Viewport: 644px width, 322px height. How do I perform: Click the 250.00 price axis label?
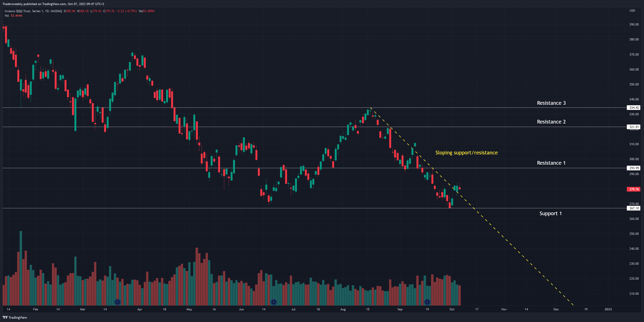pyautogui.click(x=634, y=234)
